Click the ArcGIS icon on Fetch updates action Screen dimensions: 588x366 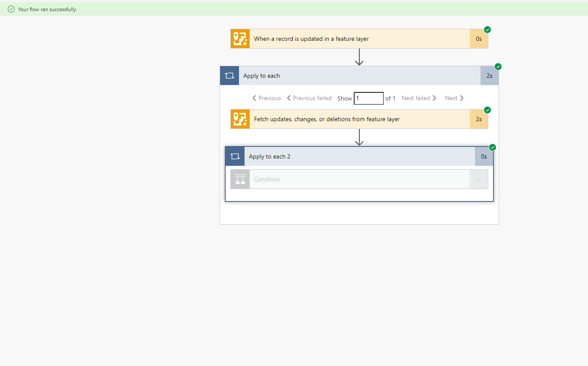coord(240,119)
